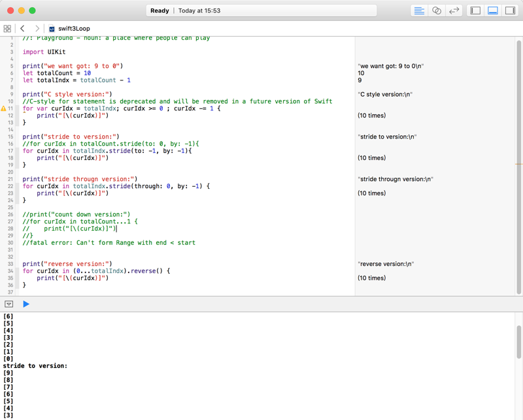The height and width of the screenshot is (420, 523).
Task: Click the green full screen button
Action: tap(32, 10)
